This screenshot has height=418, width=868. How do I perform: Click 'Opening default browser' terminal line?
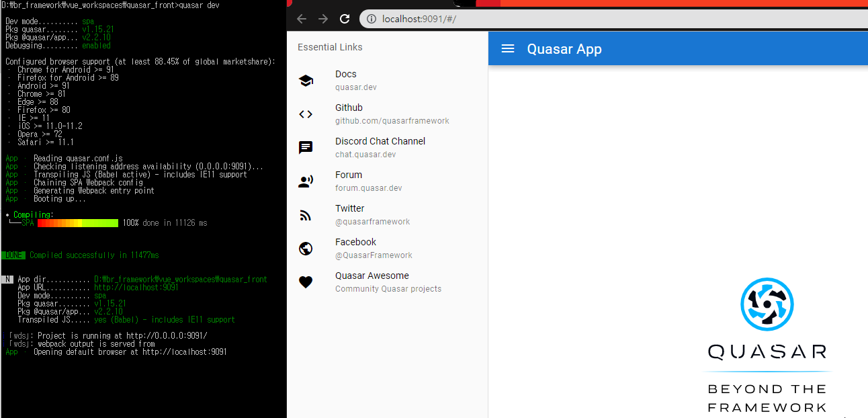click(x=130, y=352)
